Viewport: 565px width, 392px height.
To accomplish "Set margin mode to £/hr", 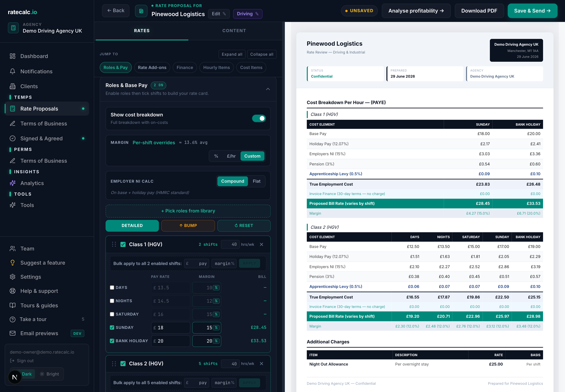I will pos(231,156).
